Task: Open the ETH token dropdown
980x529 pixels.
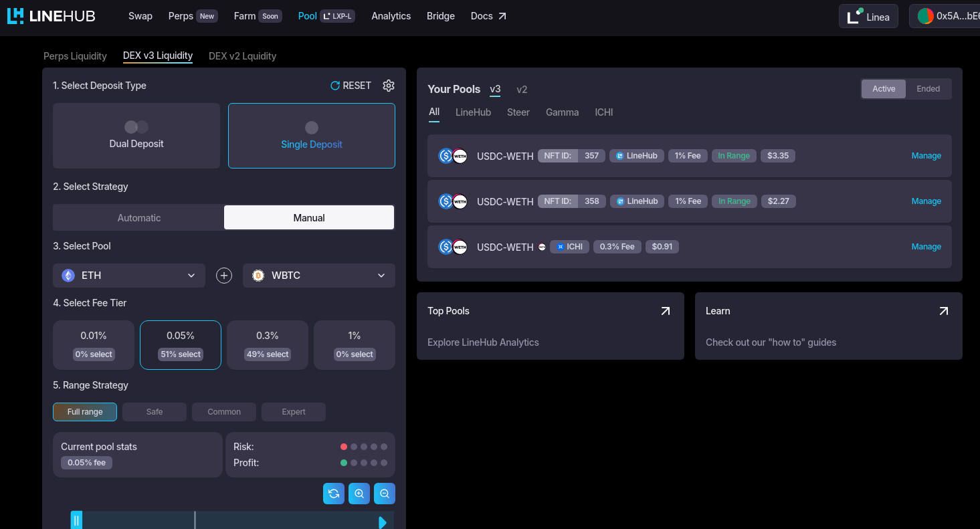Action: (x=128, y=275)
